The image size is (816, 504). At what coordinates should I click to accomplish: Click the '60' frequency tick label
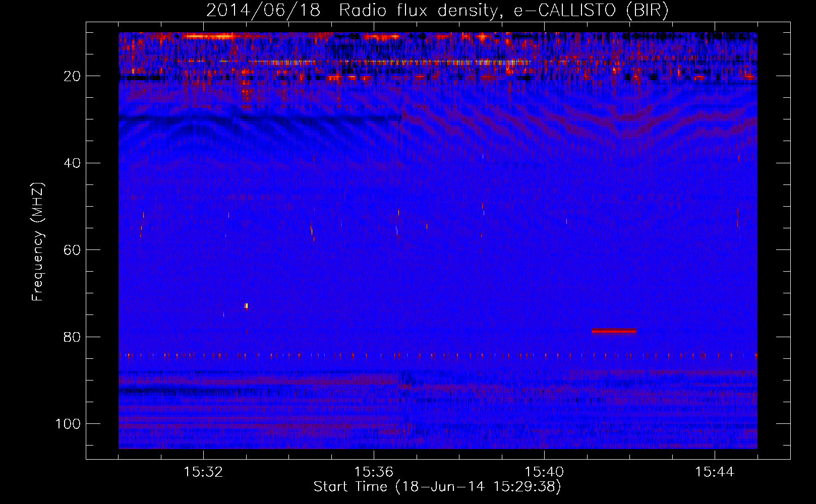pos(73,250)
